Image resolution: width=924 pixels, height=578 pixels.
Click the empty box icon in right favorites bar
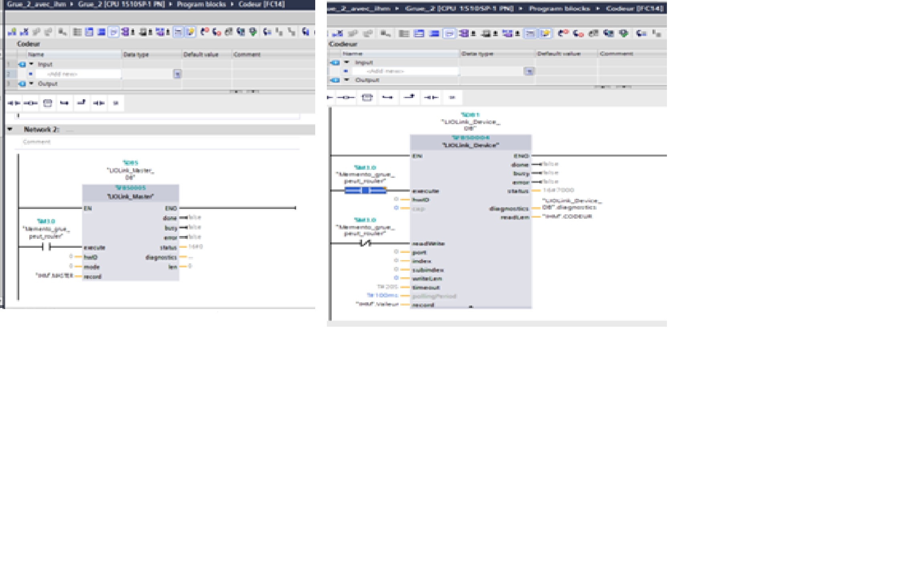367,98
